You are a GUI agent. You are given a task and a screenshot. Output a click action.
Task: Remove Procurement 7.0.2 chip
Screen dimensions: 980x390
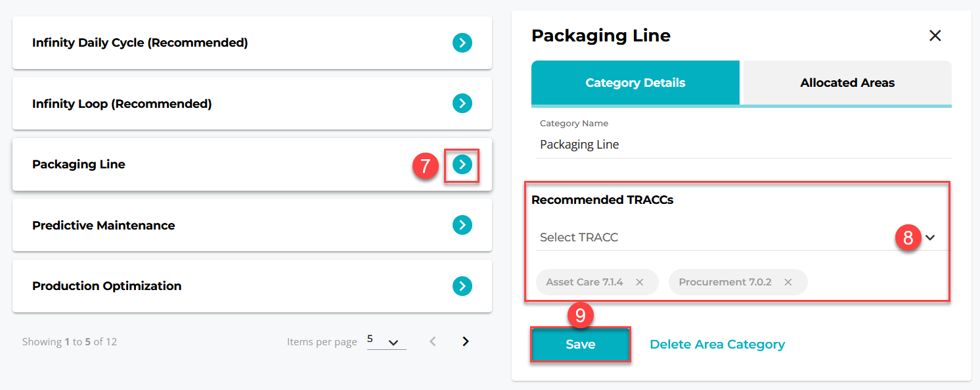(x=788, y=282)
